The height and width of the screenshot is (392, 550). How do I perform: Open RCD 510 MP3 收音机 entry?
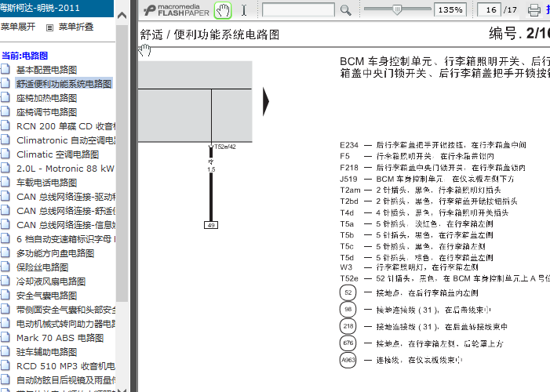(x=66, y=366)
